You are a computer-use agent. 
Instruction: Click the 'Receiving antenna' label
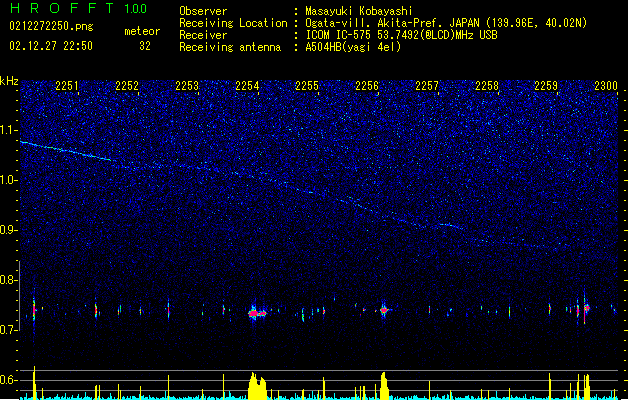[x=230, y=47]
